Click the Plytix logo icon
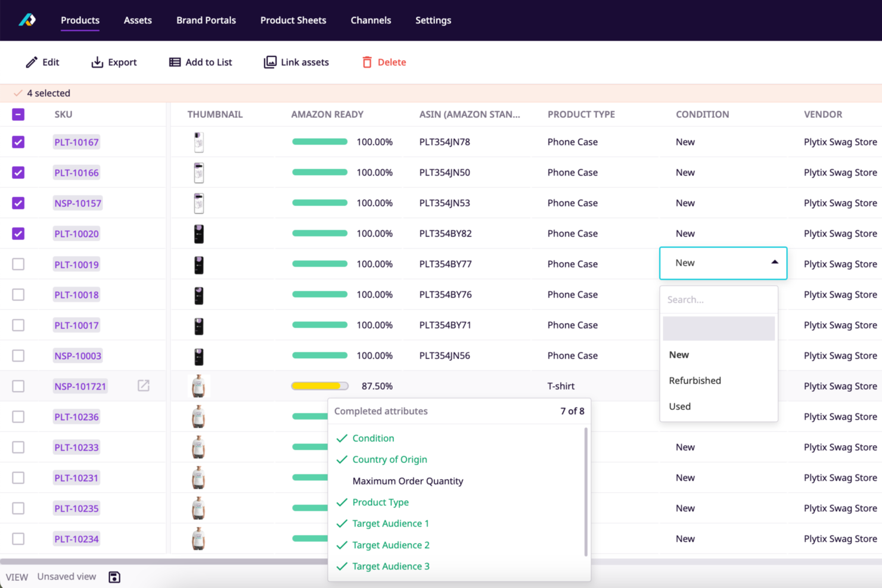 click(x=27, y=20)
